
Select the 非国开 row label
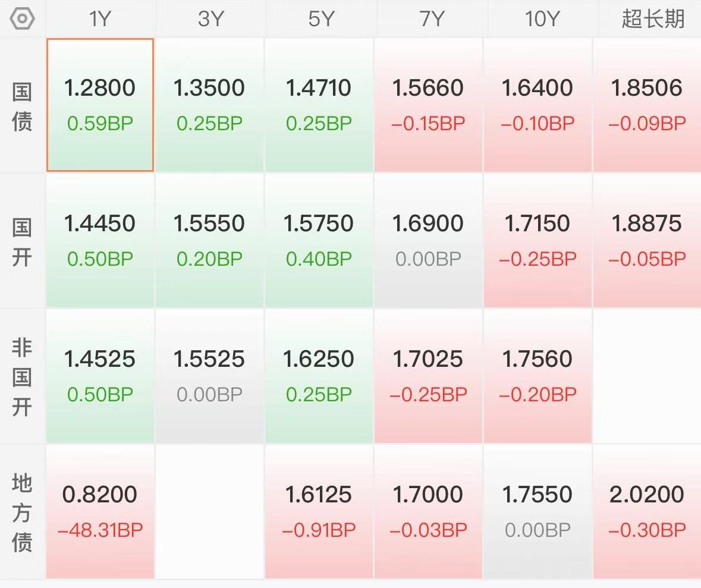[22, 377]
